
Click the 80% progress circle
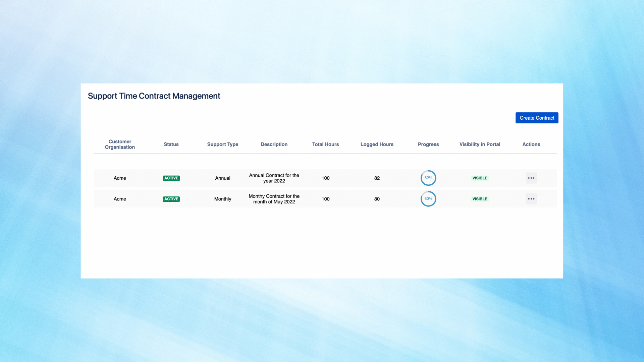point(428,199)
